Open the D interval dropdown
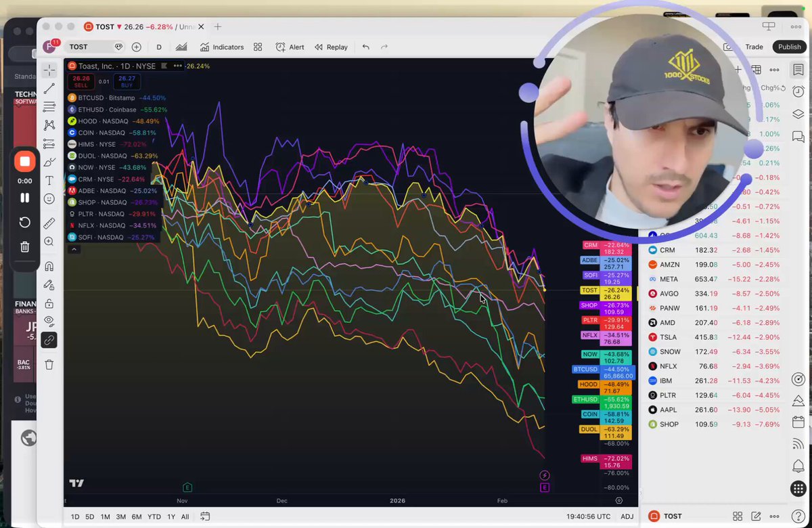Image resolution: width=812 pixels, height=528 pixels. coord(159,47)
